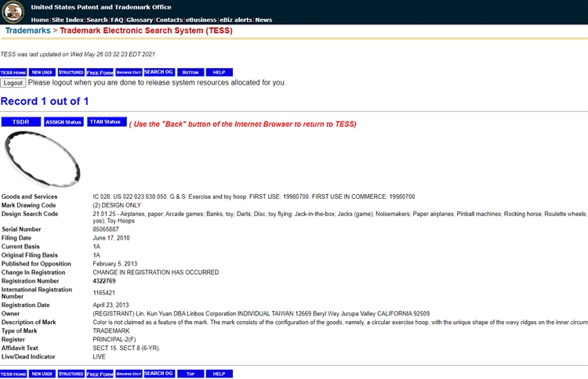Open the ASSIGN Status button
The image size is (588, 379).
coord(64,121)
